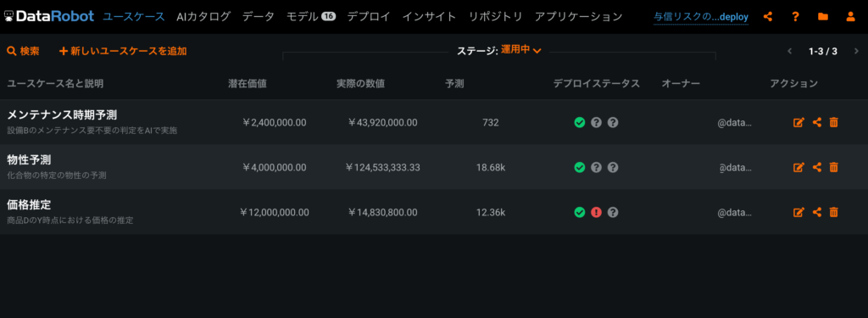Open the user profile icon
Screen dimensions: 868x318
pyautogui.click(x=851, y=17)
